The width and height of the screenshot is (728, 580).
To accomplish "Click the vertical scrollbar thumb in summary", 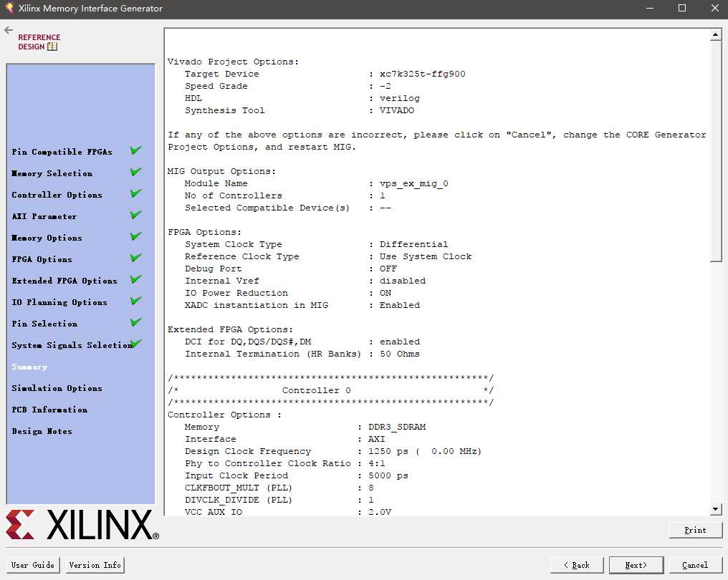I will point(716,151).
